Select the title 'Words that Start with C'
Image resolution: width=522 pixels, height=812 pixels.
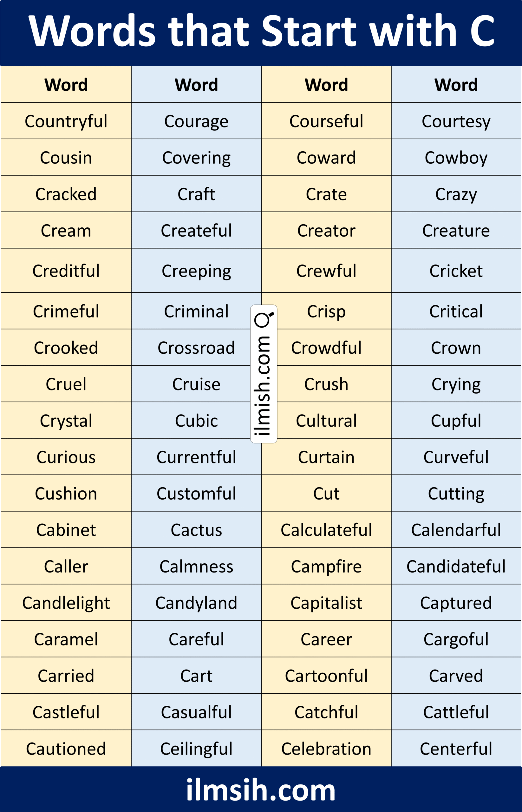[261, 30]
